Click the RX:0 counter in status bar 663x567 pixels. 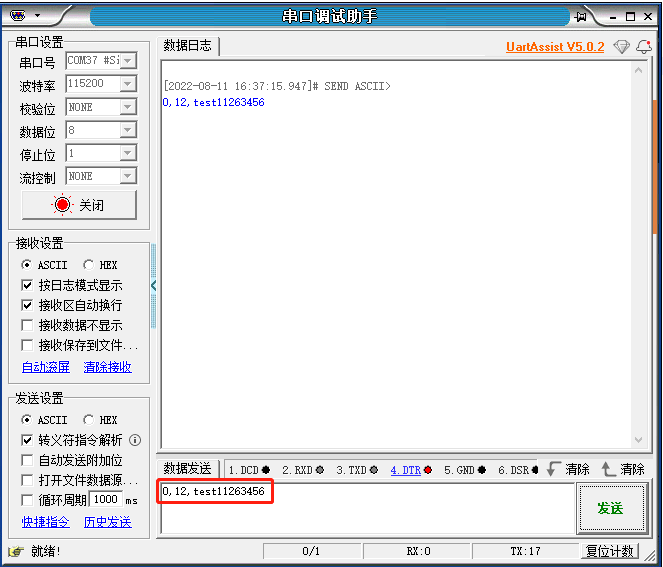[419, 551]
